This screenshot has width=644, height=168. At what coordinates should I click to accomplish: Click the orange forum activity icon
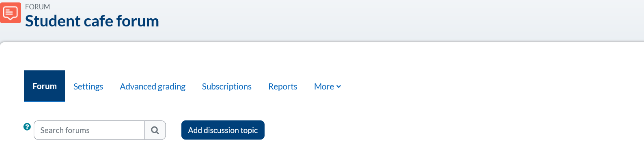[11, 13]
